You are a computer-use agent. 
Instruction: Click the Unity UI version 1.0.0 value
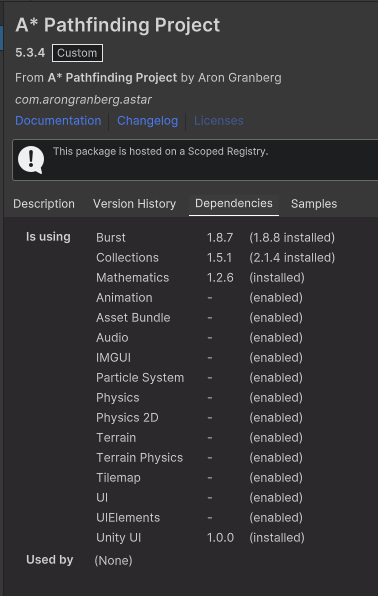[x=221, y=538]
